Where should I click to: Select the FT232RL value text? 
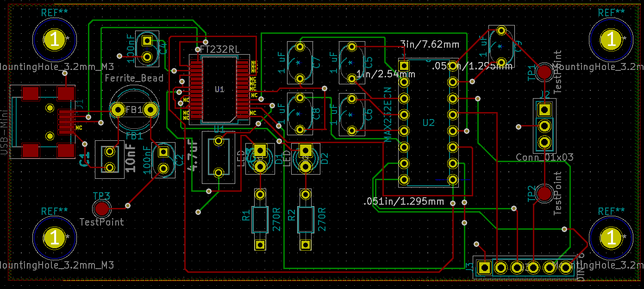pyautogui.click(x=219, y=49)
